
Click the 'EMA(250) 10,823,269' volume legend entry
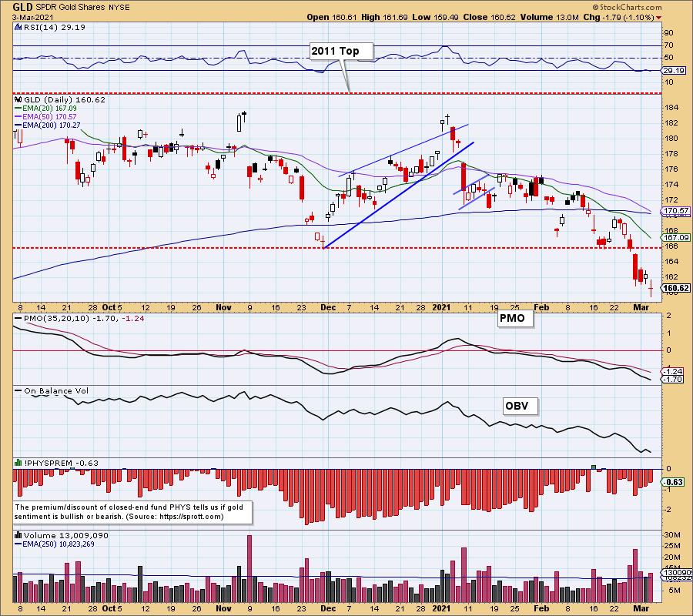point(55,544)
